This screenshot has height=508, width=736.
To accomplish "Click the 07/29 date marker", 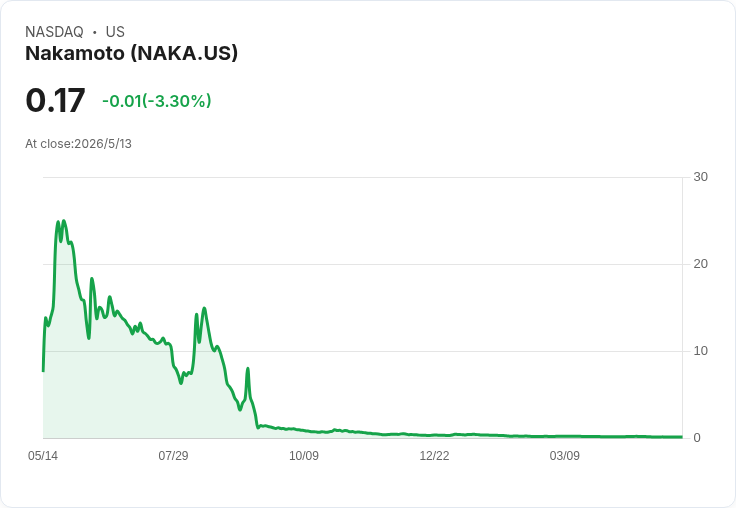I will (x=173, y=455).
